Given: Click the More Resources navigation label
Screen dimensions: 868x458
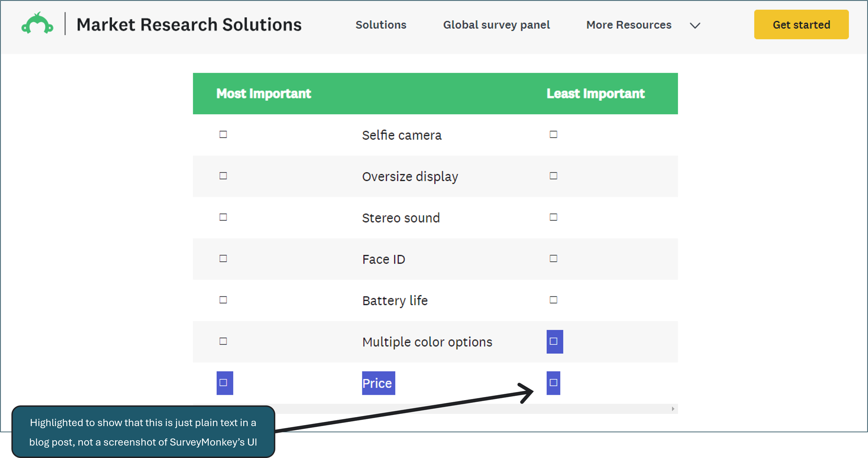Looking at the screenshot, I should click(x=628, y=25).
